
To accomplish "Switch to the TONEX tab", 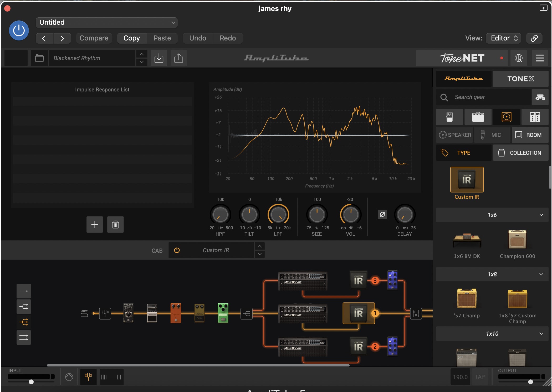I will 520,79.
